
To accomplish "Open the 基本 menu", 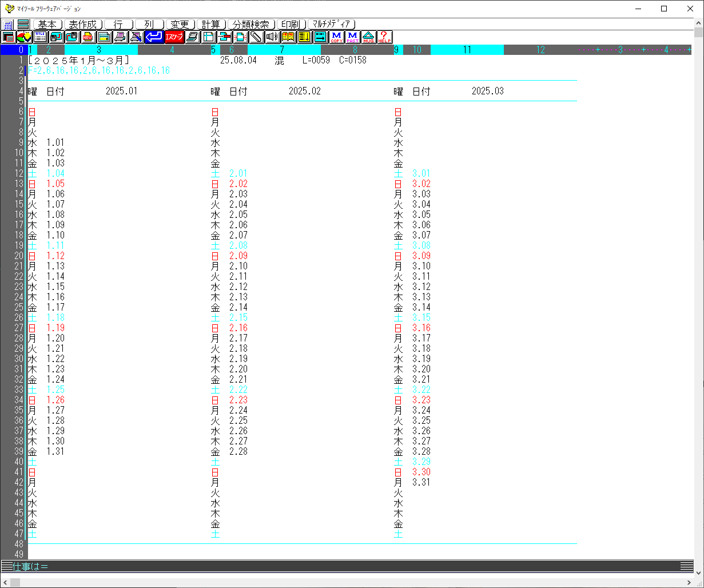I will (47, 25).
